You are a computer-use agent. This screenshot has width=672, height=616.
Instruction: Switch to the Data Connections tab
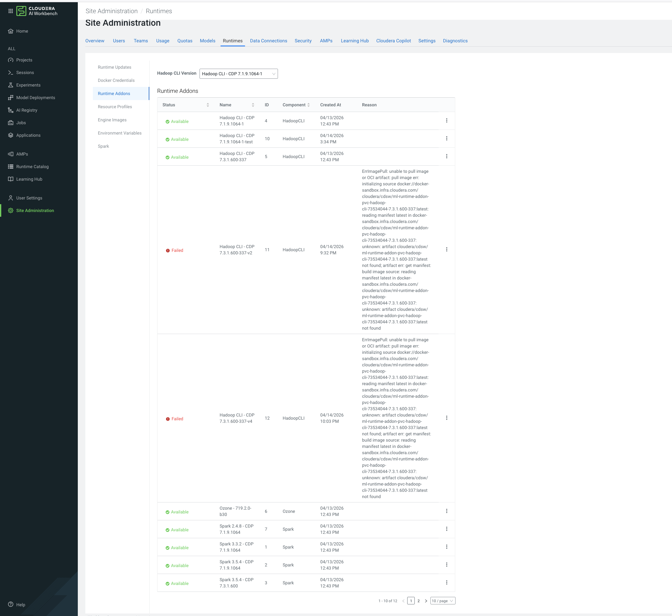pyautogui.click(x=268, y=41)
